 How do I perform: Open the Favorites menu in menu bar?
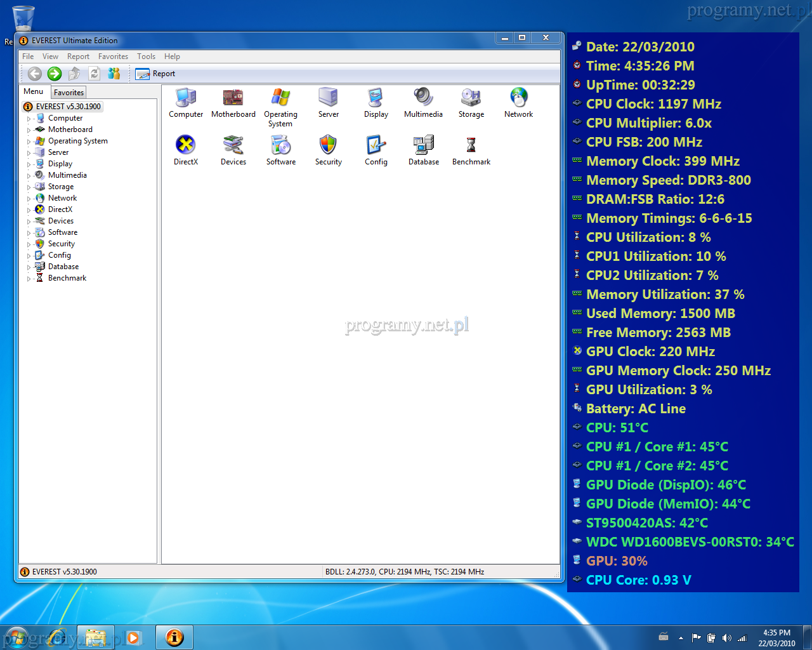click(x=113, y=56)
